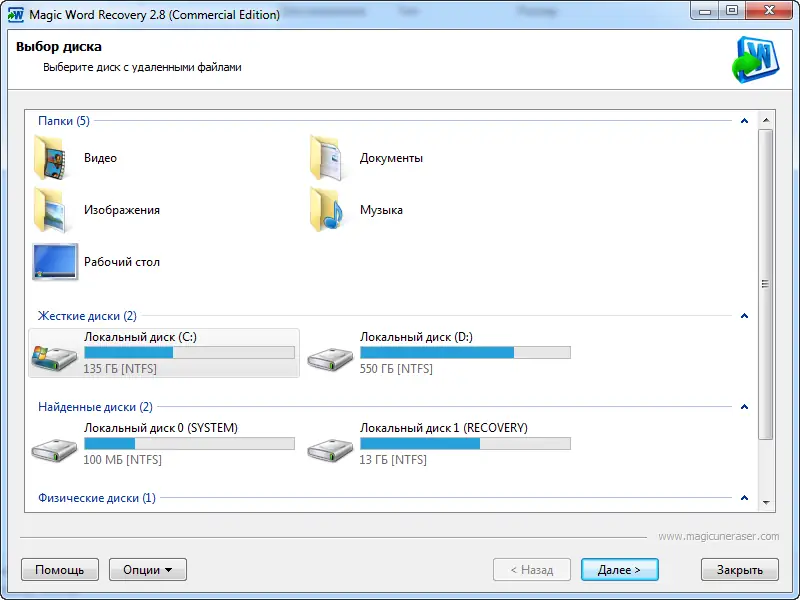The image size is (800, 600).
Task: Select the Изображения folder icon
Action: pyautogui.click(x=52, y=210)
